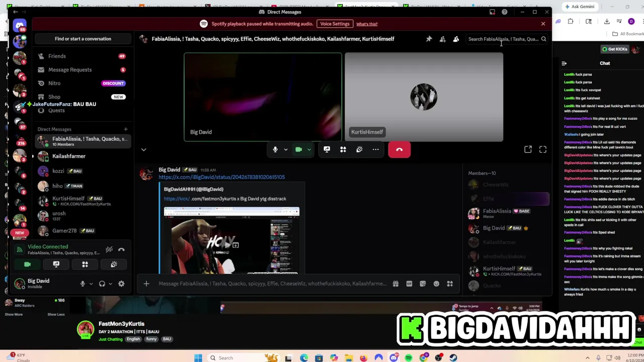Screen dimensions: 644x362
Task: Pop out the call window
Action: click(x=528, y=149)
